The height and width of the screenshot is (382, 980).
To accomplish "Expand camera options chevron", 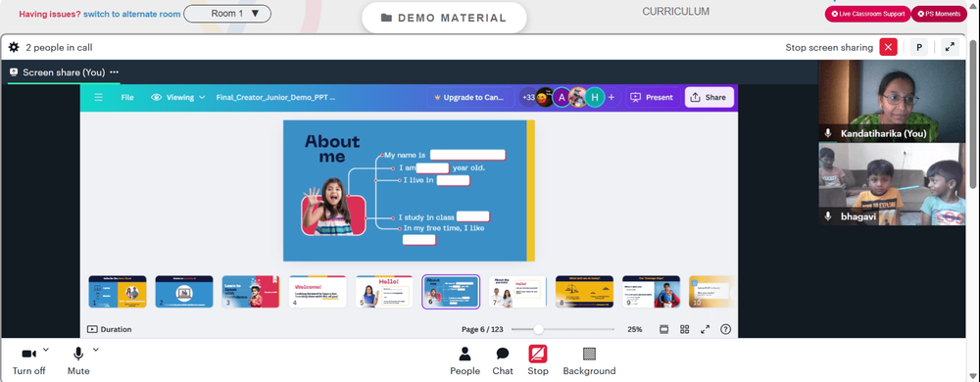I will (x=46, y=350).
